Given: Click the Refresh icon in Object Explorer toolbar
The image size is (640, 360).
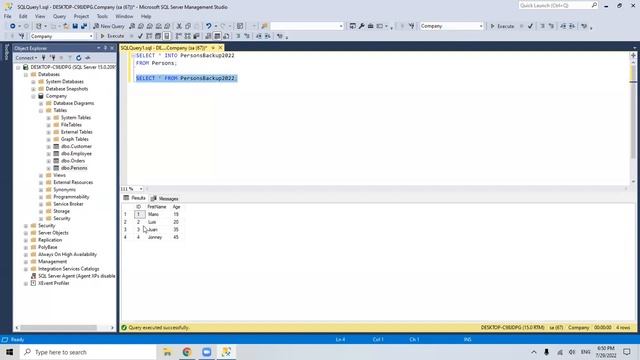Looking at the screenshot, I should click(78, 58).
